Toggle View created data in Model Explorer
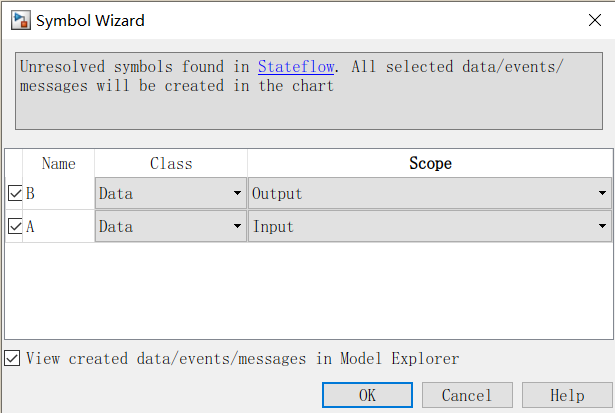 (12, 358)
